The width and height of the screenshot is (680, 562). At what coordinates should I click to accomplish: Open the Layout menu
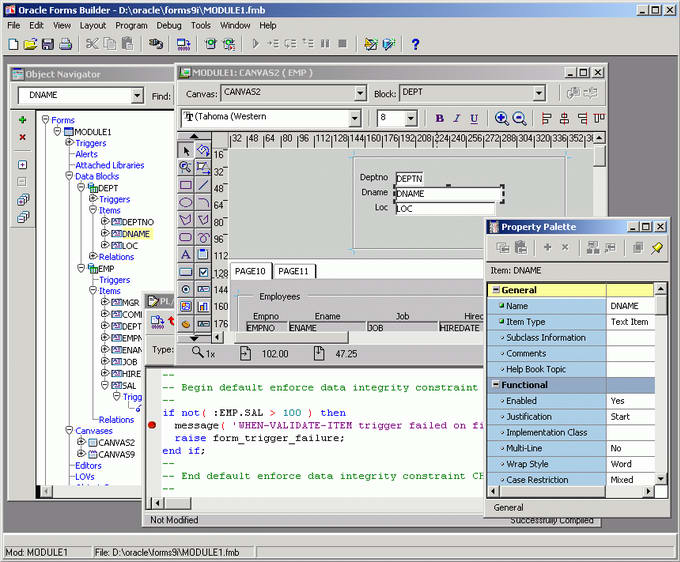(x=93, y=25)
